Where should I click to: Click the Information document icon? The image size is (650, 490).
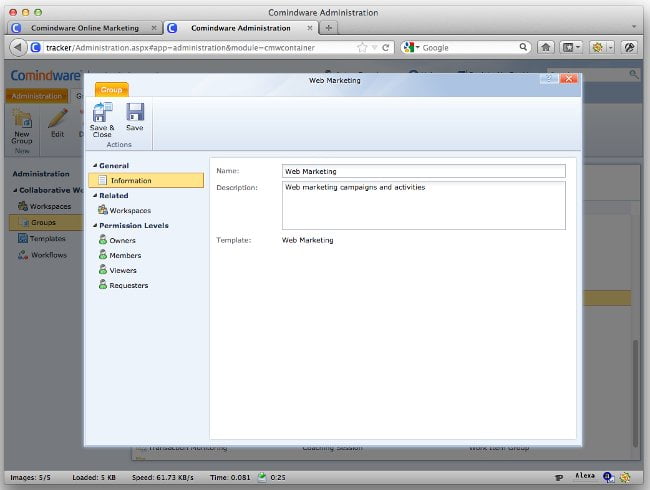coord(102,180)
